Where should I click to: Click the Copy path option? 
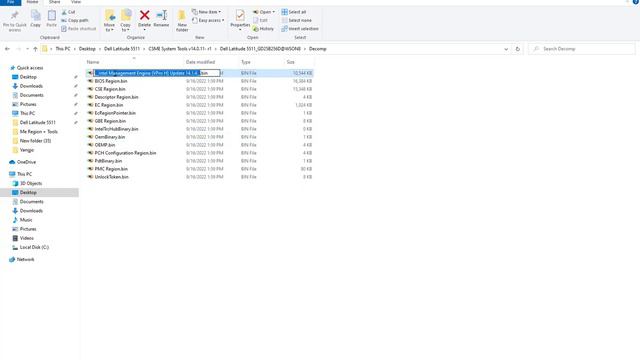coord(75,20)
